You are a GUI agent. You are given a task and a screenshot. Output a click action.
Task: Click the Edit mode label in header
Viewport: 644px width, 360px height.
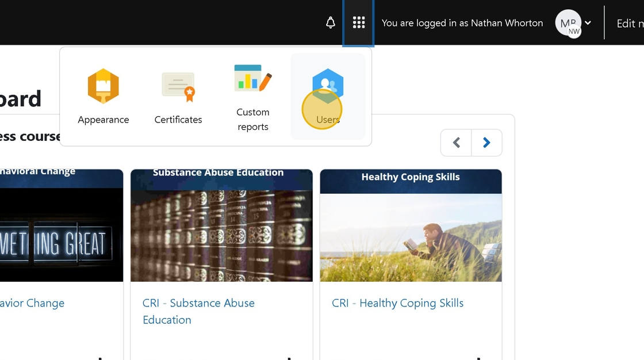[x=630, y=24]
